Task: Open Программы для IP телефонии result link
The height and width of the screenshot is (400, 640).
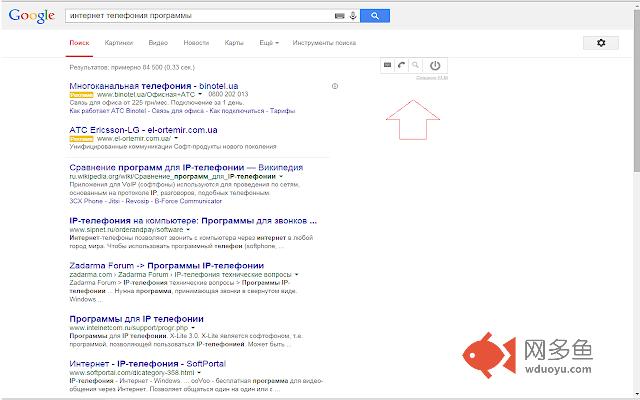Action: coord(136,319)
